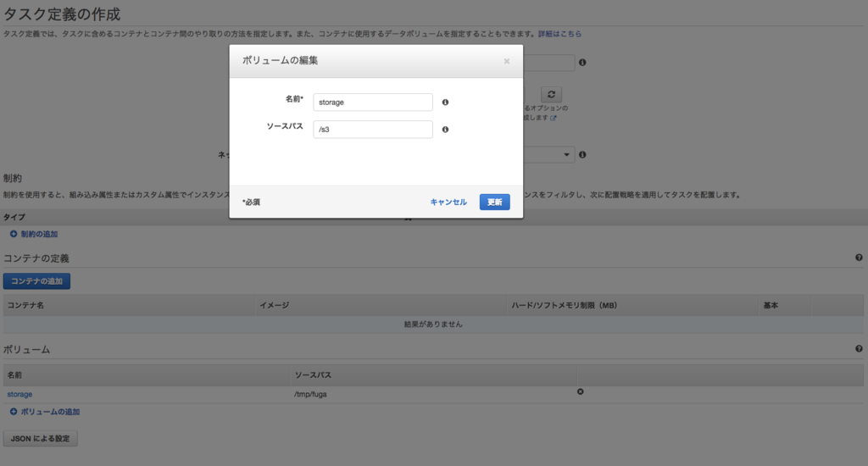Open the network mode dropdown arrow
The width and height of the screenshot is (868, 466).
[x=566, y=155]
